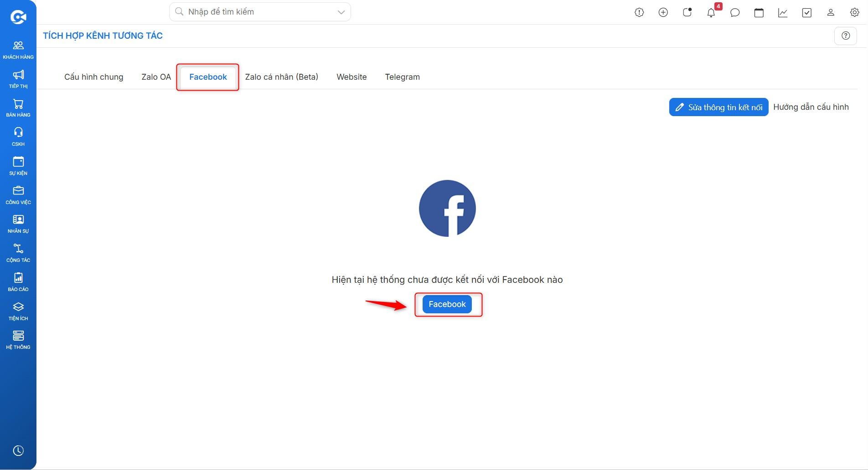The height and width of the screenshot is (470, 868).
Task: Open the user profile icon
Action: pos(831,12)
